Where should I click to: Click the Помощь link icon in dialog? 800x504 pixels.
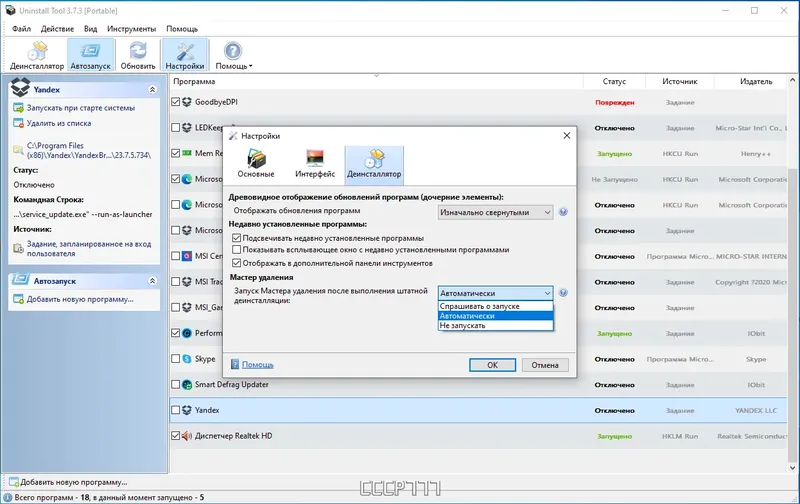tap(235, 364)
